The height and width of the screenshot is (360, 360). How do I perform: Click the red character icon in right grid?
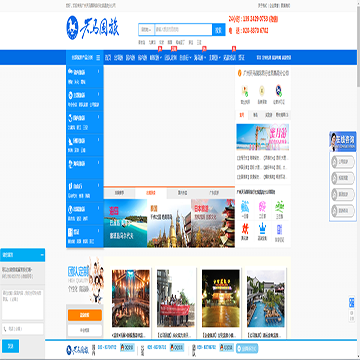pyautogui.click(x=245, y=228)
